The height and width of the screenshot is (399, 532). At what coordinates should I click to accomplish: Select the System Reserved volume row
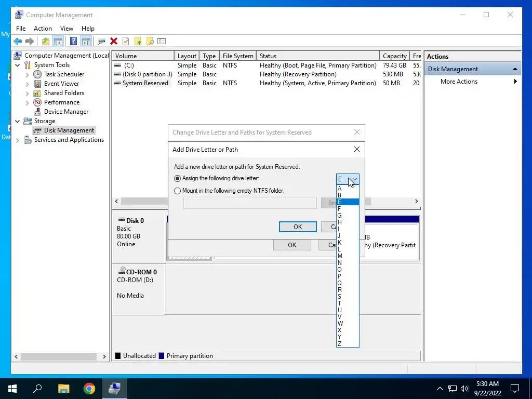click(267, 83)
